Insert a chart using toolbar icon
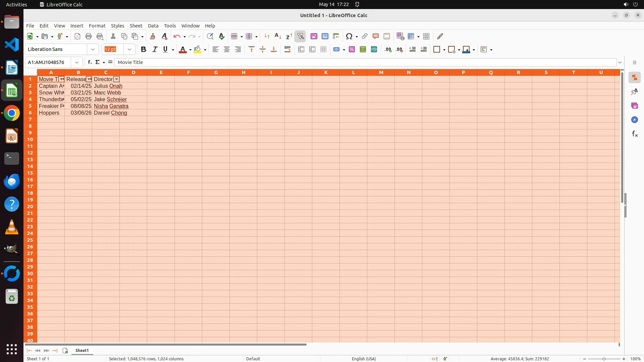 [325, 36]
